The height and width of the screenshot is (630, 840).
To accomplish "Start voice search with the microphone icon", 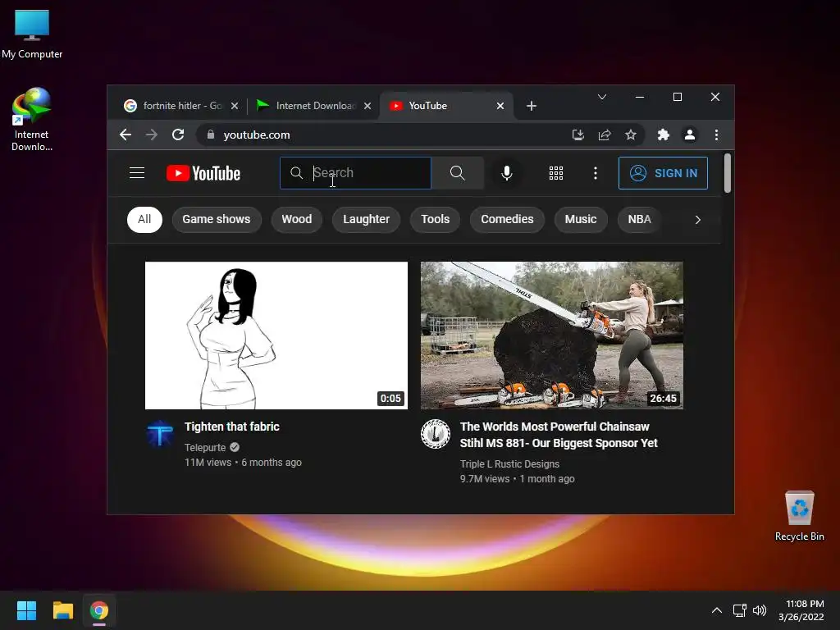I will click(506, 173).
